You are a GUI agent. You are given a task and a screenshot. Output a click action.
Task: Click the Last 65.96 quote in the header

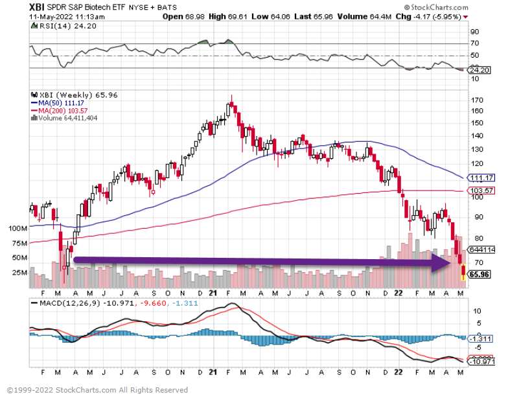pyautogui.click(x=314, y=17)
